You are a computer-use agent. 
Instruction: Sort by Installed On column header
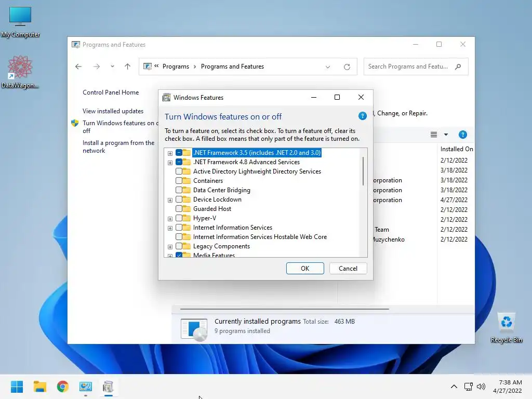[x=456, y=149]
